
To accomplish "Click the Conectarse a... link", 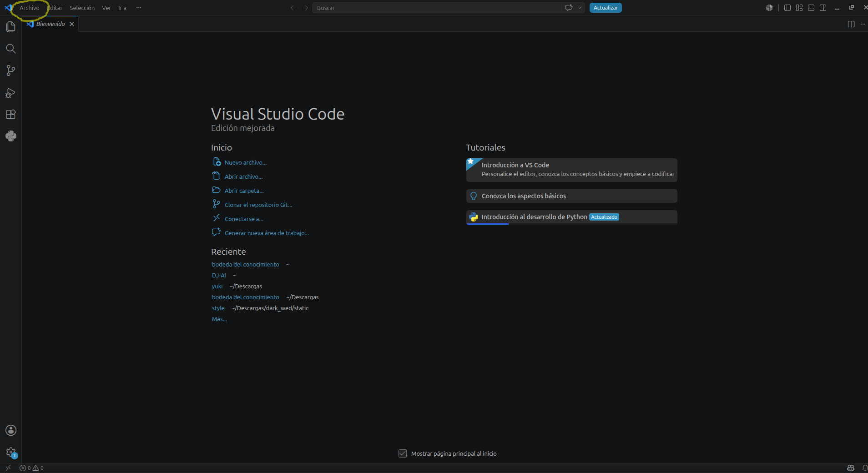I will coord(244,219).
